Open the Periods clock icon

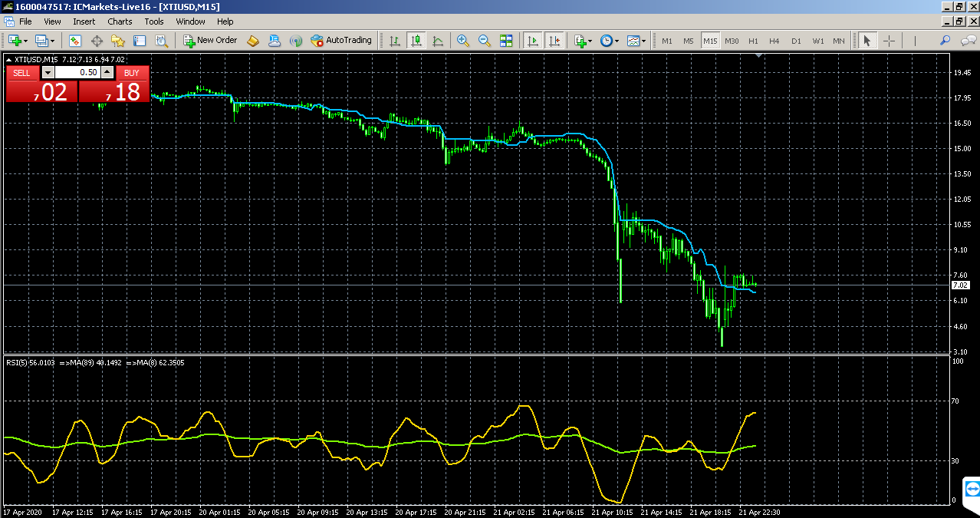pyautogui.click(x=606, y=41)
